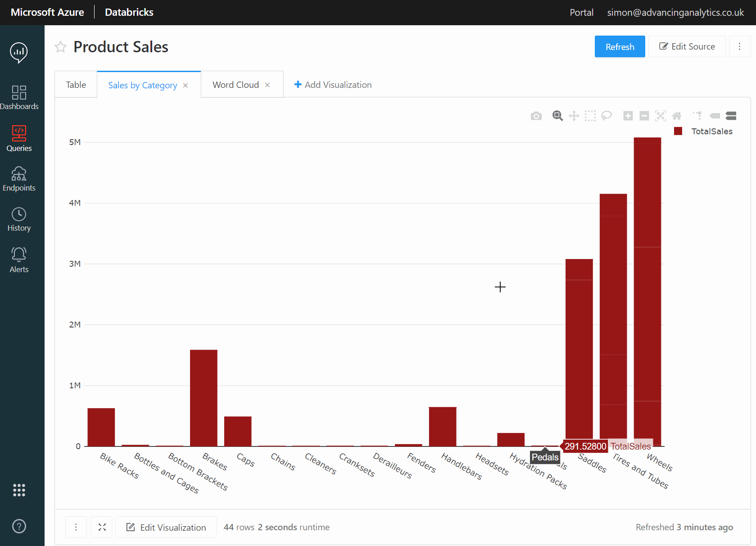Activate the Pan tool in the chart toolbar
756x546 pixels.
(574, 116)
